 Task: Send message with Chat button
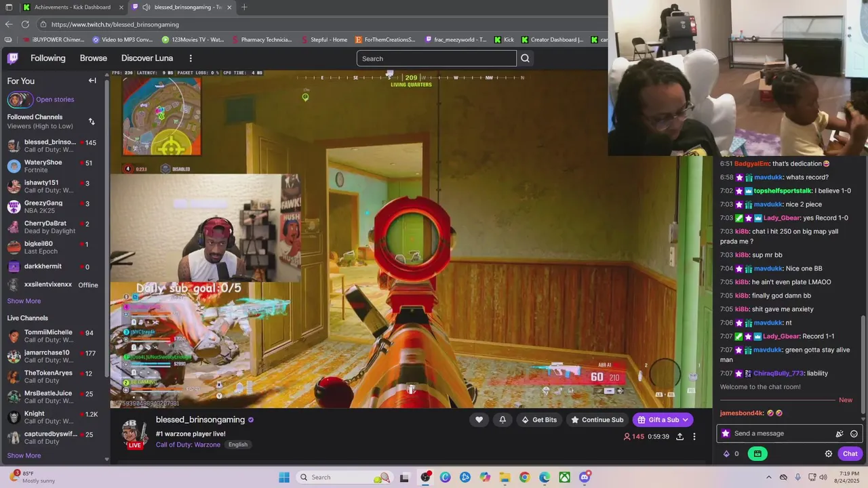tap(850, 453)
